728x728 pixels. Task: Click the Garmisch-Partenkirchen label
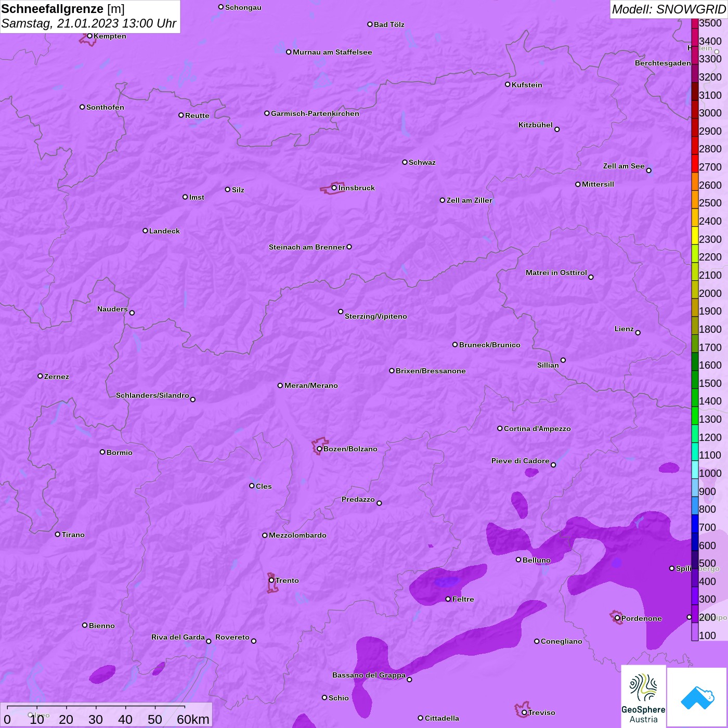315,113
